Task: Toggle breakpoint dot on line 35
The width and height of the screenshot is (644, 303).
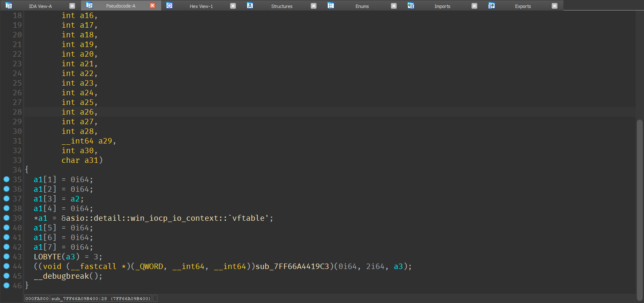Action: click(x=6, y=179)
